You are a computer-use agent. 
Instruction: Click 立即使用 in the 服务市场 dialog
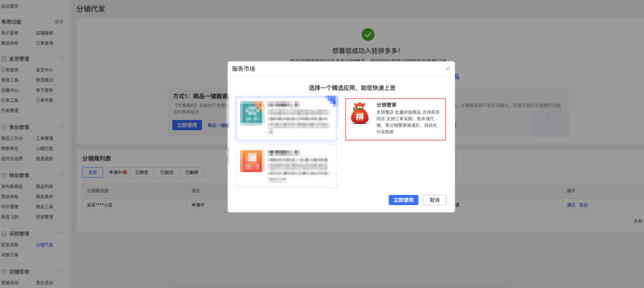(403, 200)
